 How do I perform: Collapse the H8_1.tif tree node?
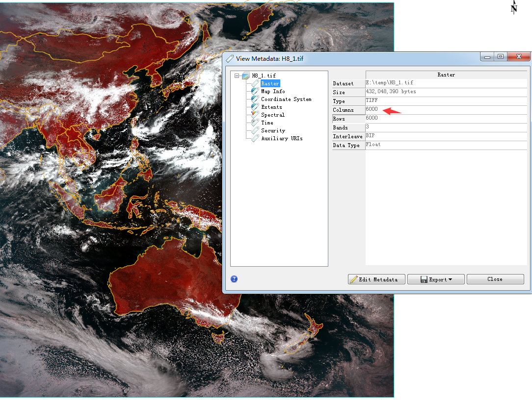236,75
